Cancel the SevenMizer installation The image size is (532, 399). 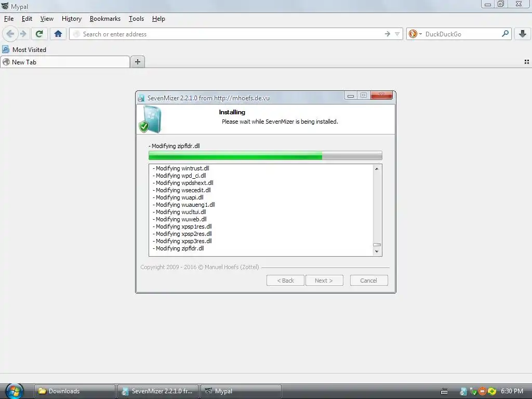(369, 280)
